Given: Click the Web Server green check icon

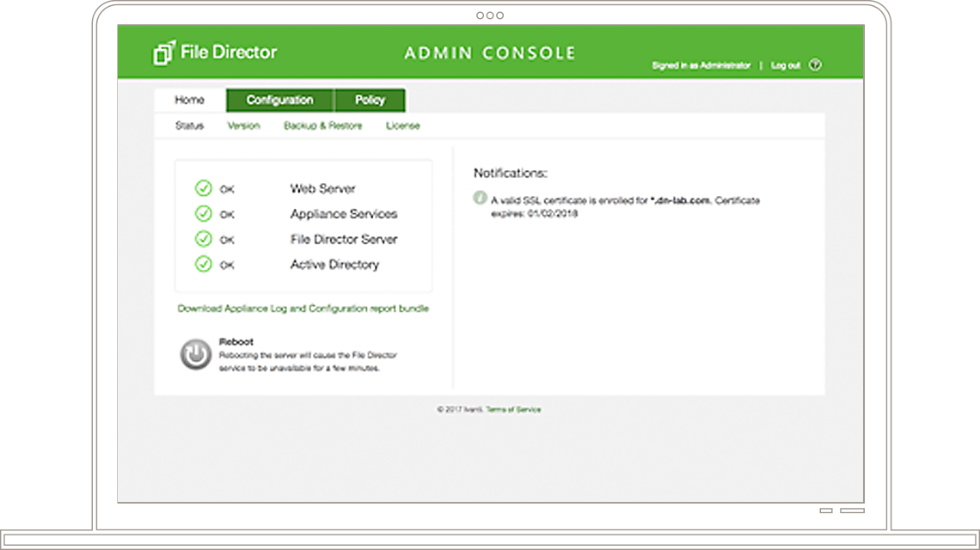Looking at the screenshot, I should pos(203,188).
